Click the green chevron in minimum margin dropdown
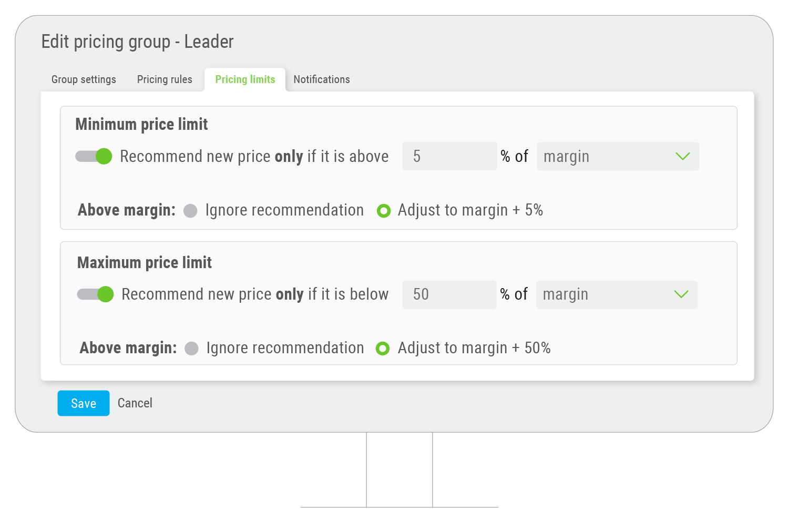This screenshot has height=532, width=799. tap(682, 156)
